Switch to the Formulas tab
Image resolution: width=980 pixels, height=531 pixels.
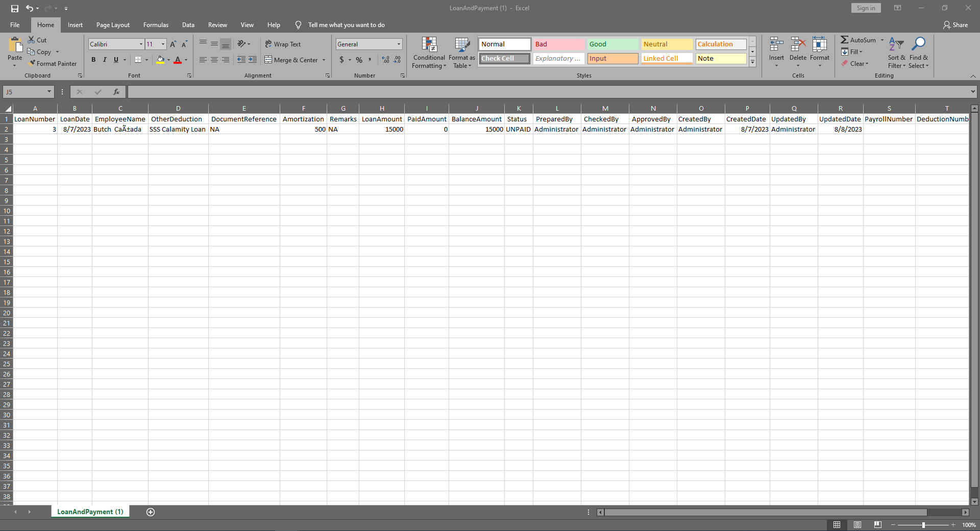tap(156, 25)
